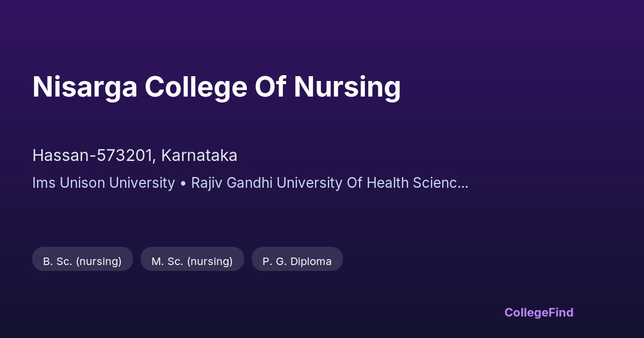644x338 pixels.
Task: Click Karnataka in the location line
Action: (199, 156)
